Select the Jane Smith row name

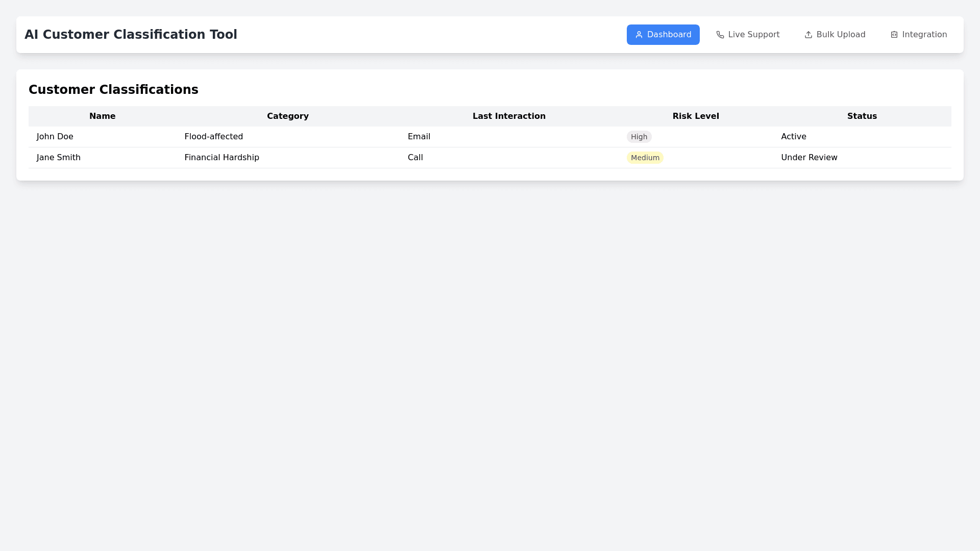click(x=59, y=158)
